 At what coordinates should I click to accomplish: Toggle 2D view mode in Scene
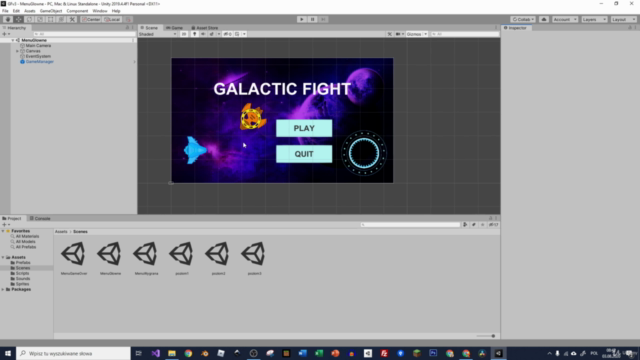(x=184, y=34)
